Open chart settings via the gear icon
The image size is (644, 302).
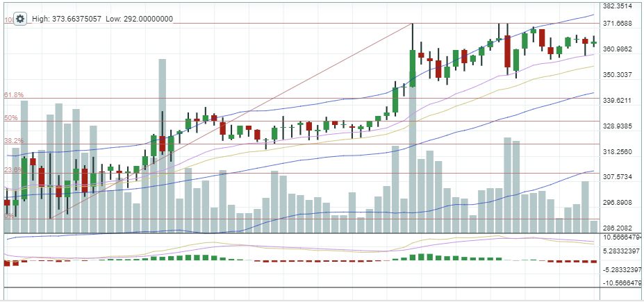pyautogui.click(x=20, y=19)
